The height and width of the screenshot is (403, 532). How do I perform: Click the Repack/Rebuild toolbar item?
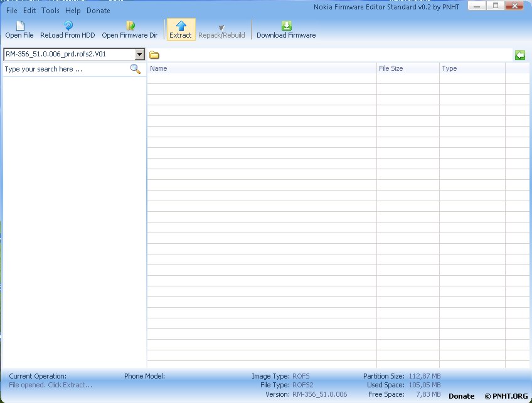pos(221,32)
